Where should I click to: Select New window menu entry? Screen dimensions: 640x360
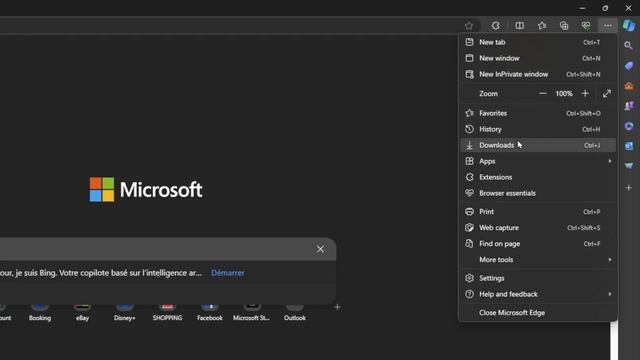pyautogui.click(x=538, y=58)
